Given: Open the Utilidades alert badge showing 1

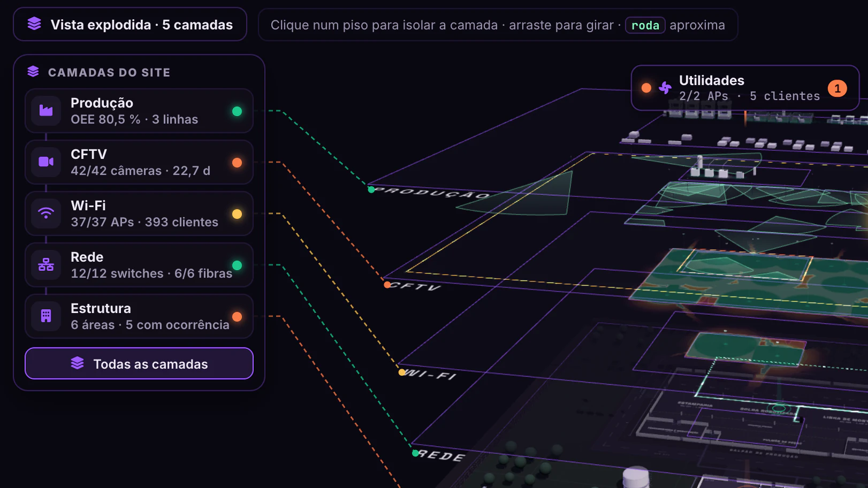Looking at the screenshot, I should pyautogui.click(x=837, y=88).
